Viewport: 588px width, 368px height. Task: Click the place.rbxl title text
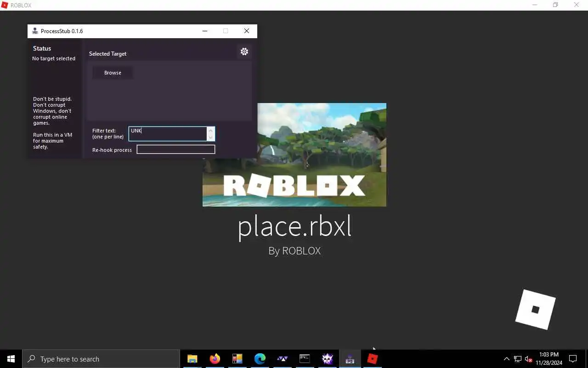294,227
